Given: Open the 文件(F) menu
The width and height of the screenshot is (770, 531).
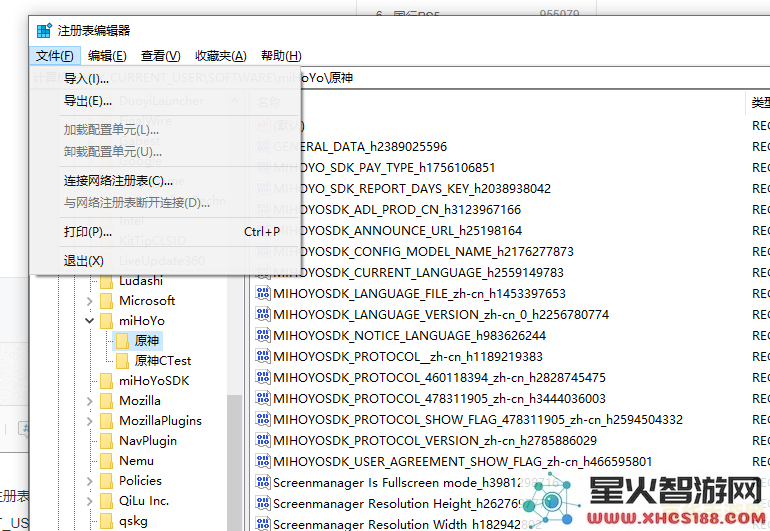Looking at the screenshot, I should click(55, 56).
